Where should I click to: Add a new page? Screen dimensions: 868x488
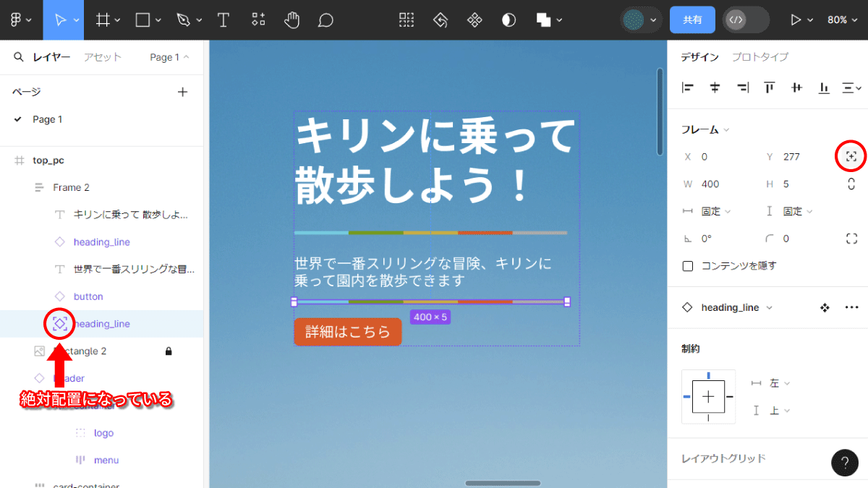coord(183,92)
